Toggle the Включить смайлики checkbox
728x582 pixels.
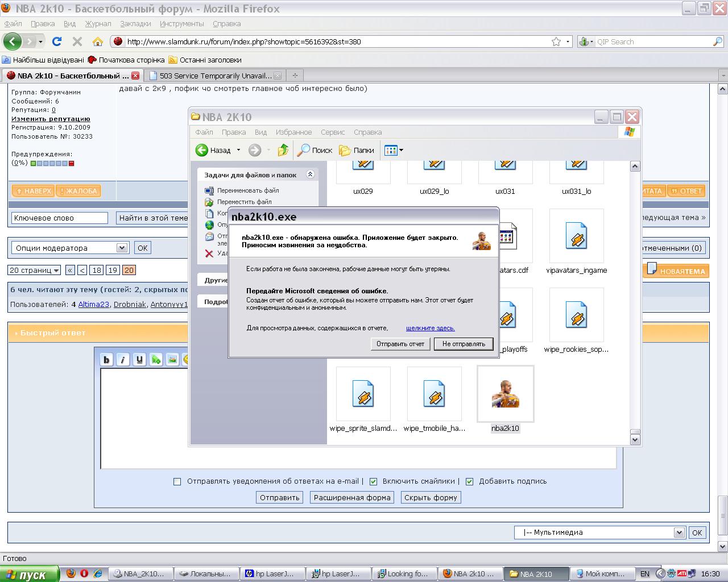tap(373, 481)
